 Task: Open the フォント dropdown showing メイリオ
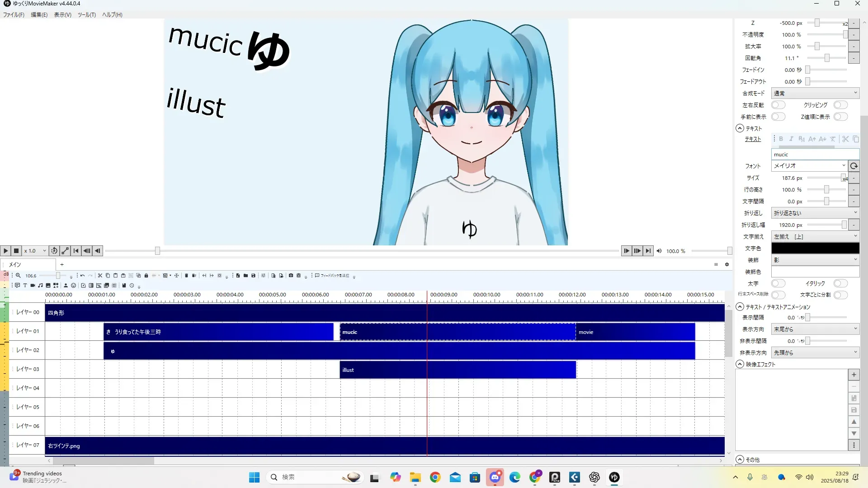[808, 166]
